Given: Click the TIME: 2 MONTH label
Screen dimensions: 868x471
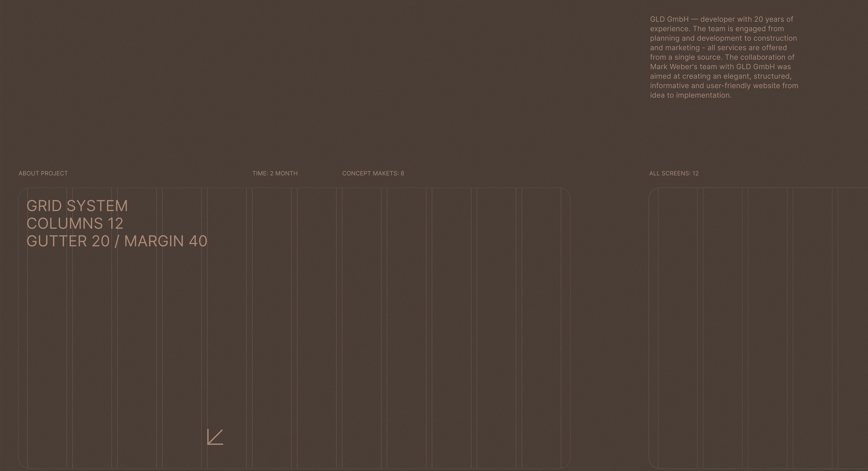Looking at the screenshot, I should [275, 173].
